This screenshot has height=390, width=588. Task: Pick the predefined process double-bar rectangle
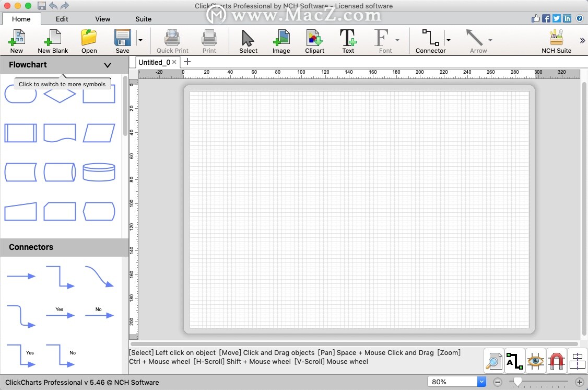click(x=20, y=133)
